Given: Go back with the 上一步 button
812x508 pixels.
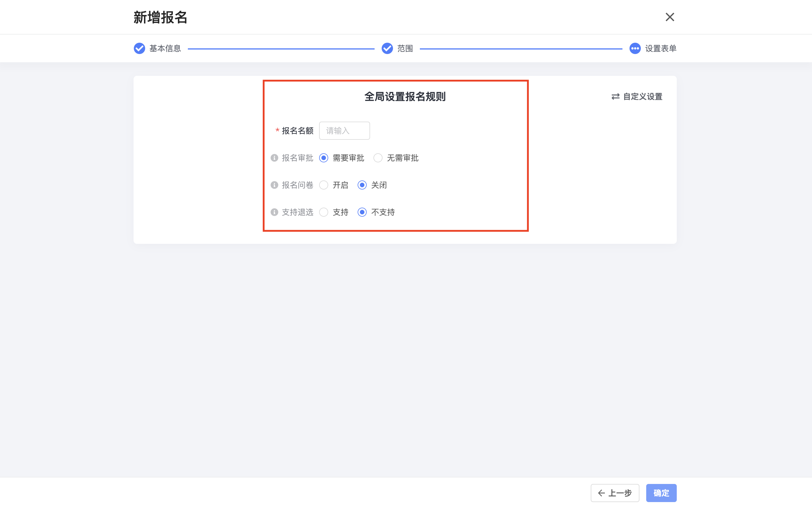Looking at the screenshot, I should click(x=615, y=493).
